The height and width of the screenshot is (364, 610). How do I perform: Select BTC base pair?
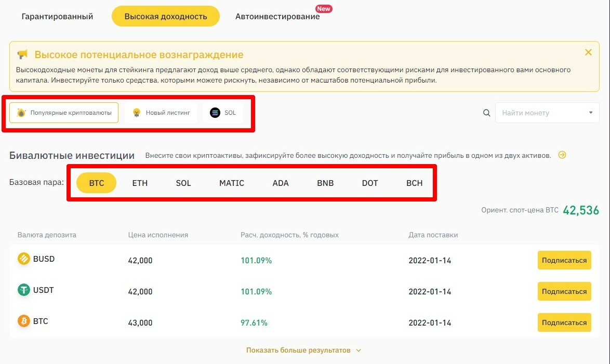(x=97, y=183)
